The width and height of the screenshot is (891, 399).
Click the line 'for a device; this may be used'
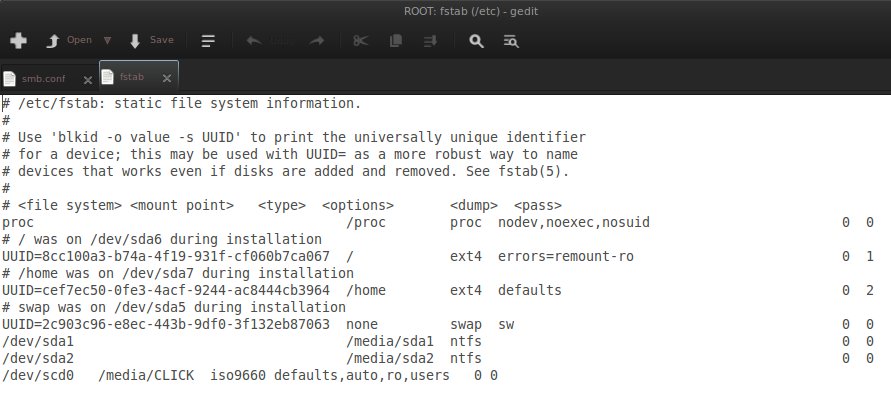(x=290, y=155)
